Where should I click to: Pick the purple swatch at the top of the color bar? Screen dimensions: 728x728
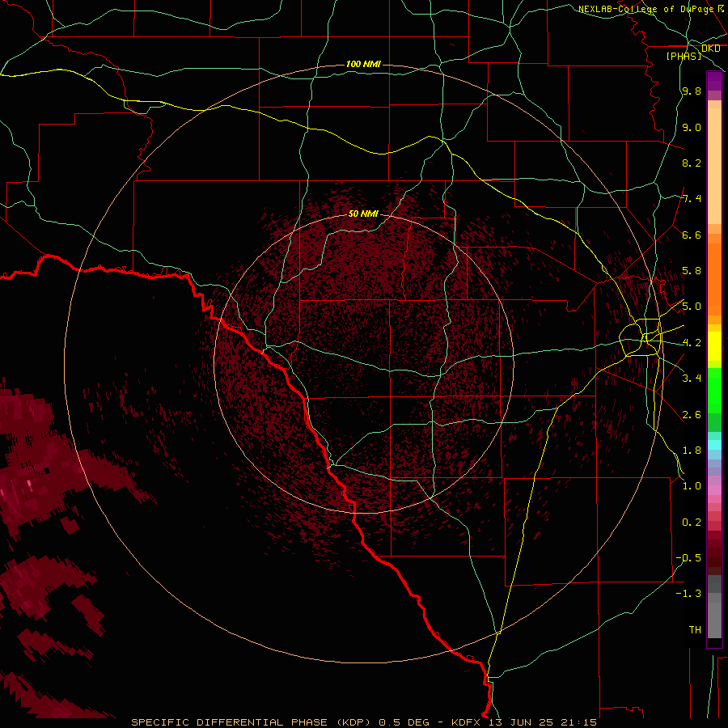point(714,81)
